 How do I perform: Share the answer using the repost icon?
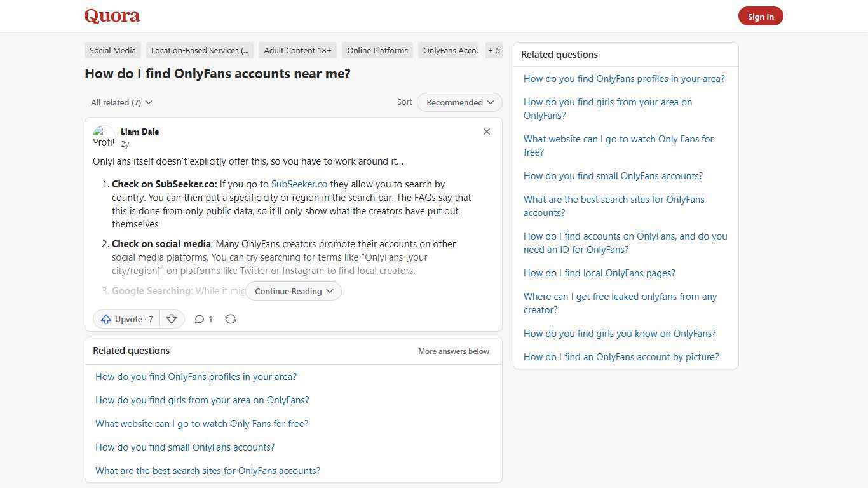tap(231, 319)
